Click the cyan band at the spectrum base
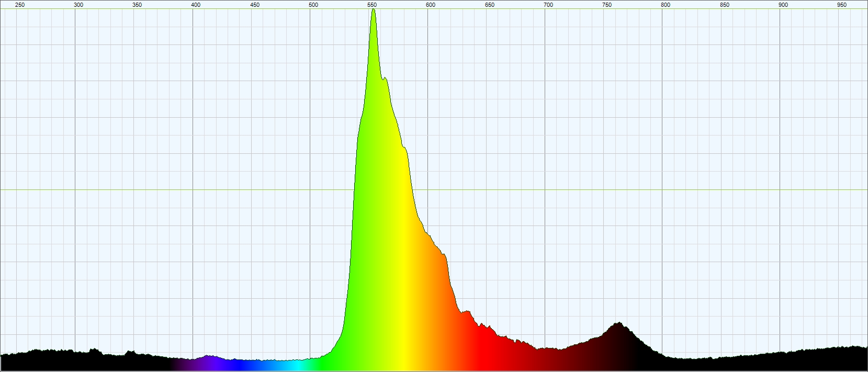This screenshot has width=868, height=372. [297, 365]
